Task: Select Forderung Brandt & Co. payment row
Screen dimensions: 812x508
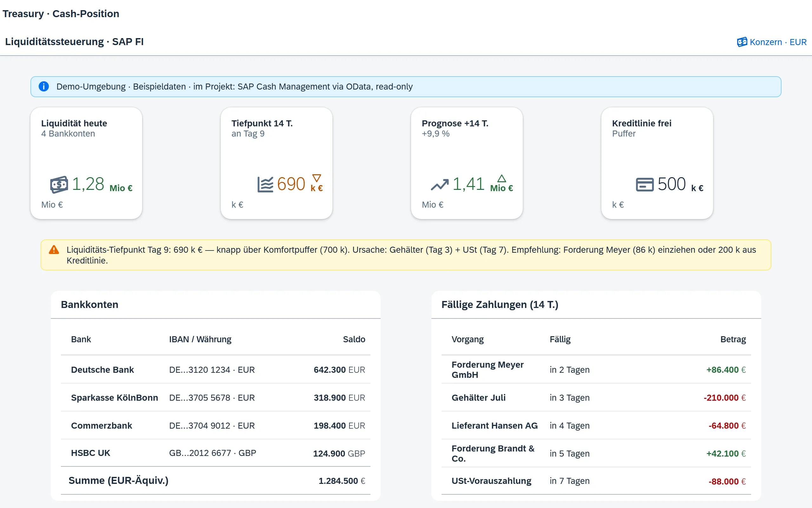Action: pyautogui.click(x=596, y=453)
